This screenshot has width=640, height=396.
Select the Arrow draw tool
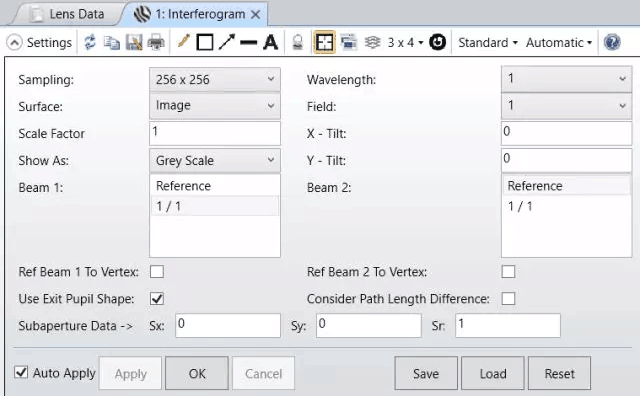[x=227, y=42]
